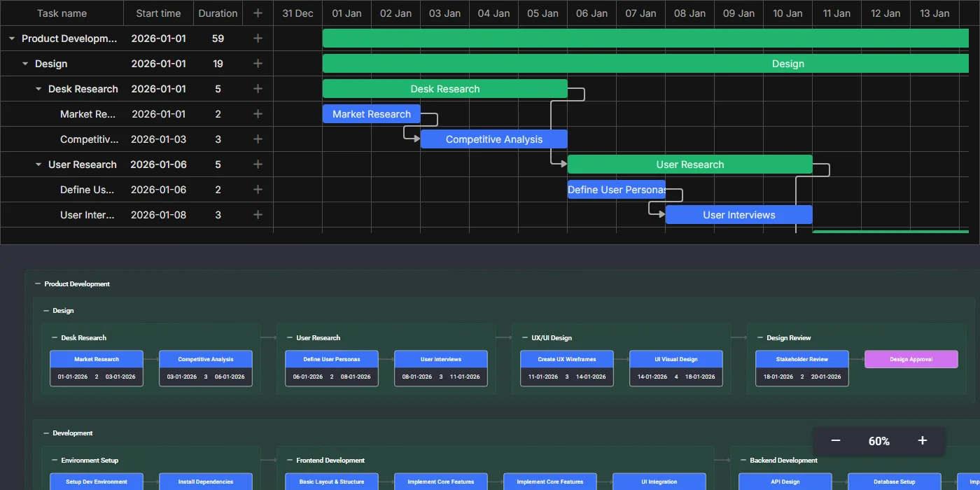Collapse the Product Development group in the diagram
The height and width of the screenshot is (490, 980).
pos(38,284)
